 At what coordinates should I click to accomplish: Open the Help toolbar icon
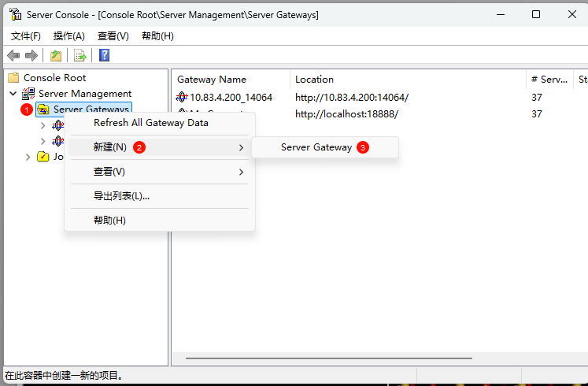click(x=104, y=55)
